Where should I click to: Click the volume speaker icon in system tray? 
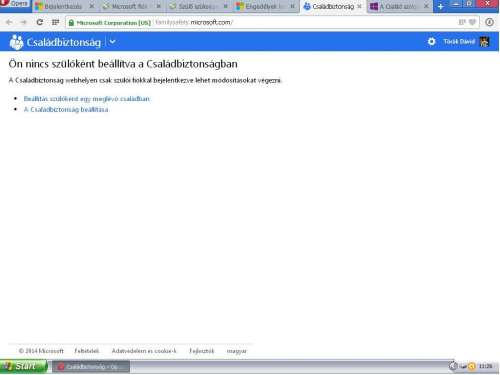tap(453, 366)
